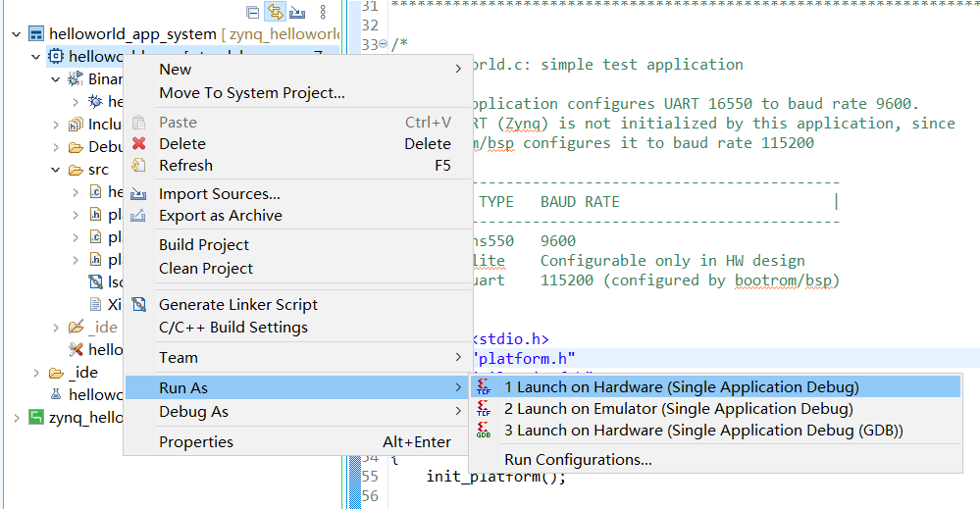This screenshot has height=509, width=980.
Task: Click the Generate Linker Script icon
Action: 138,304
